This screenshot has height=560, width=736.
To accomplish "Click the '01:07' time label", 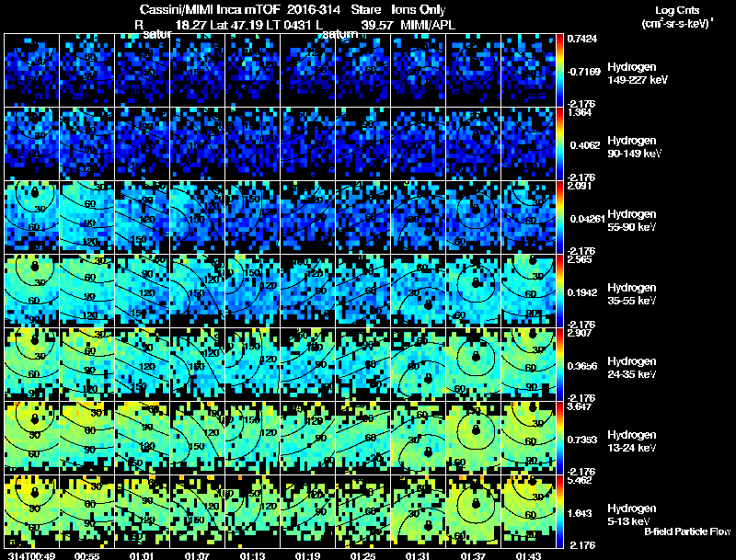I will coord(197,555).
